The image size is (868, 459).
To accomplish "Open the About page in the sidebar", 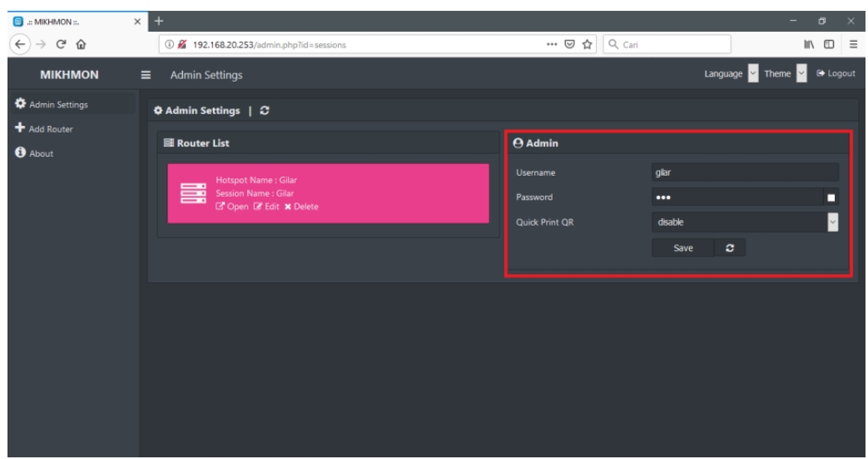I will pos(34,153).
